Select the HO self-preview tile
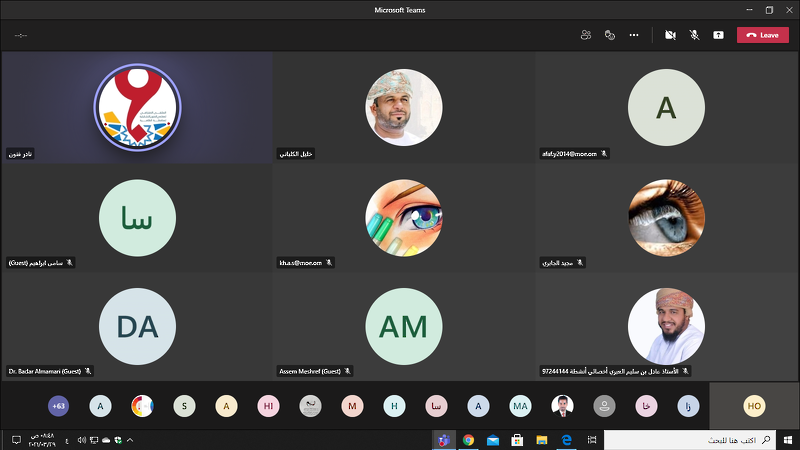This screenshot has height=450, width=800. [x=754, y=405]
